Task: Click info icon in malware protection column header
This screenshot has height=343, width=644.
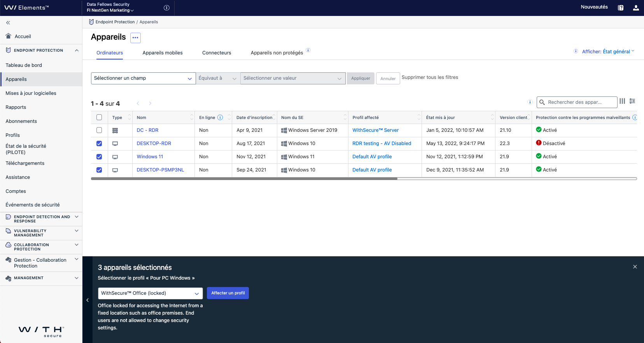Action: pos(635,117)
